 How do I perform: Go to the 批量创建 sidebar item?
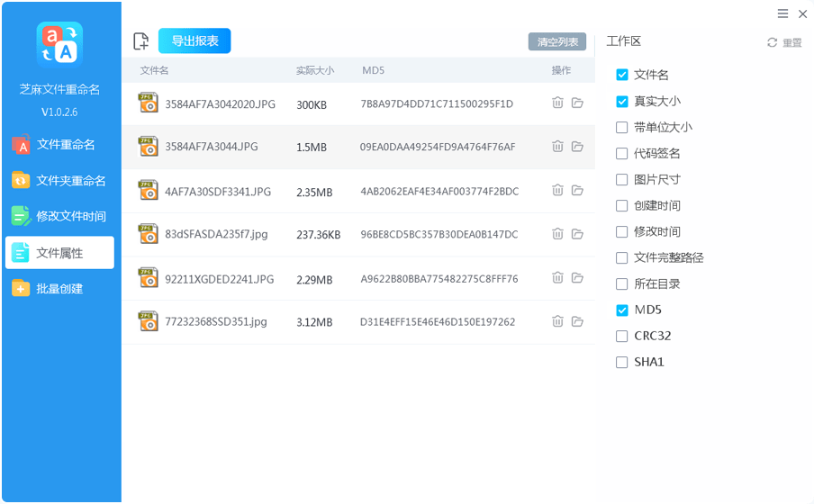(x=59, y=289)
